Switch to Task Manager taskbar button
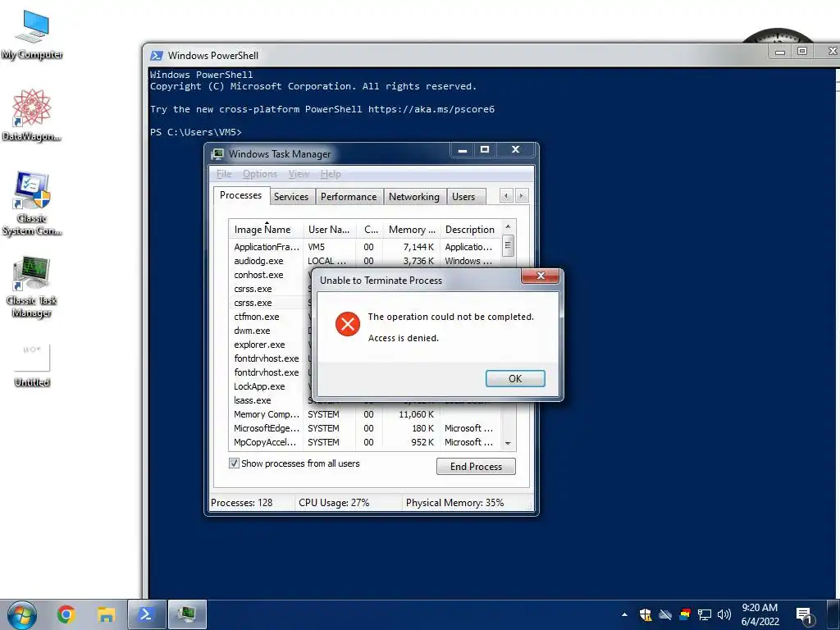This screenshot has height=630, width=840. click(188, 614)
